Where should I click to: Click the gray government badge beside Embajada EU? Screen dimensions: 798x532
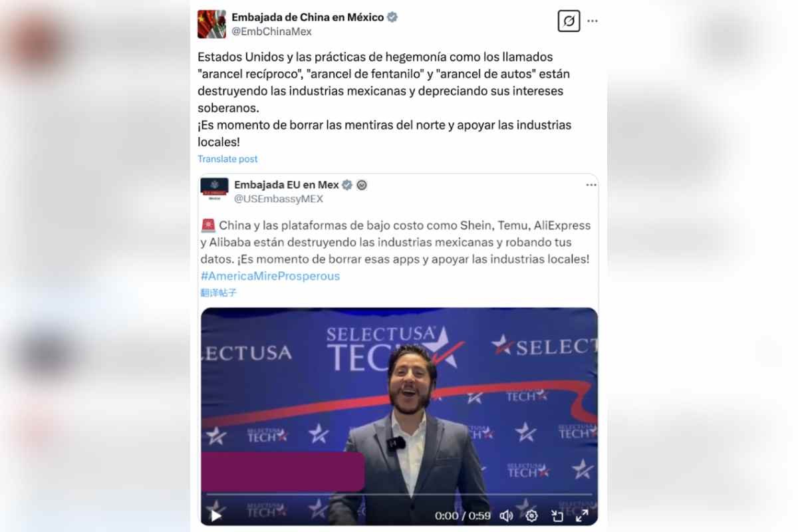tap(362, 185)
